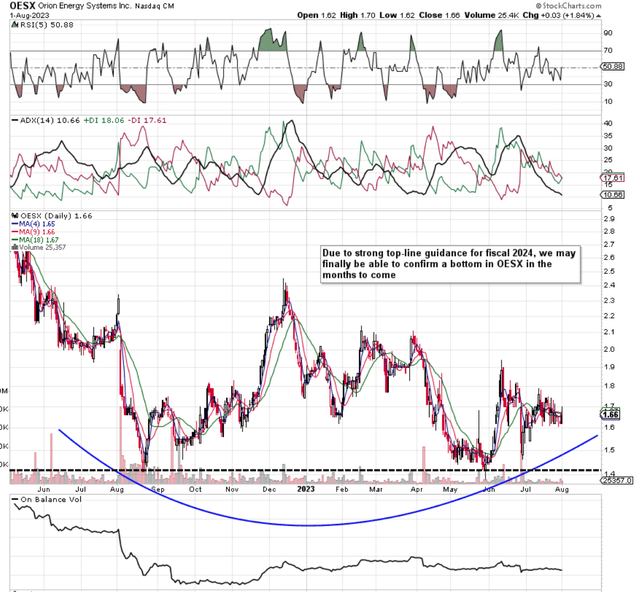Click the bold 2023 year label on the time axis
Viewport: 640px width, 592px height.
(306, 489)
